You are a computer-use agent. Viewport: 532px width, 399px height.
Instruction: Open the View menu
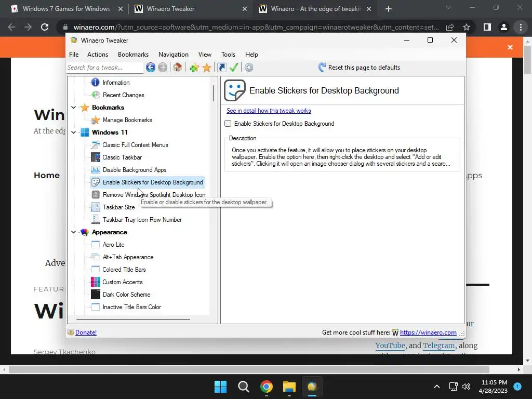[205, 54]
